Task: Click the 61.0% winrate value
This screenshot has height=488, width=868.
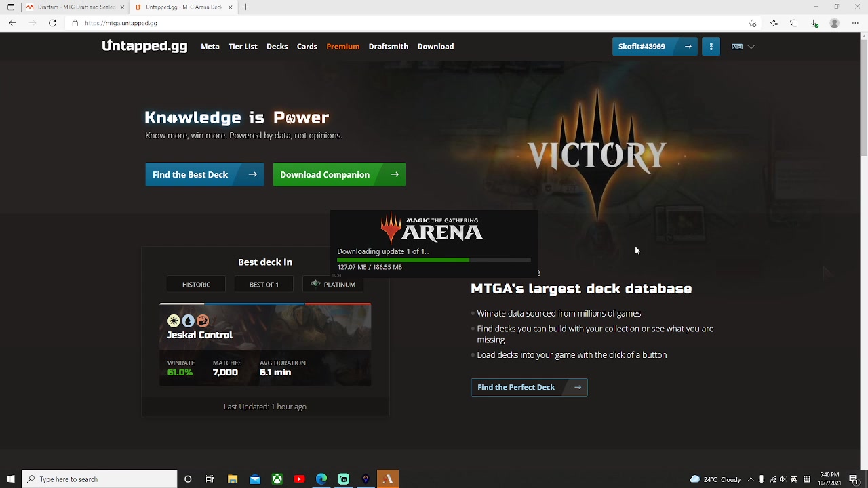Action: click(180, 373)
